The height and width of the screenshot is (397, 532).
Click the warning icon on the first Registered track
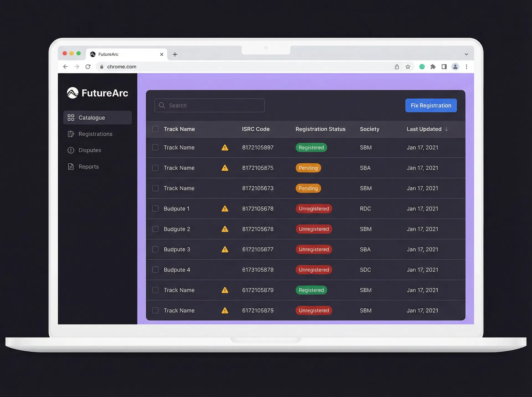[x=225, y=148]
